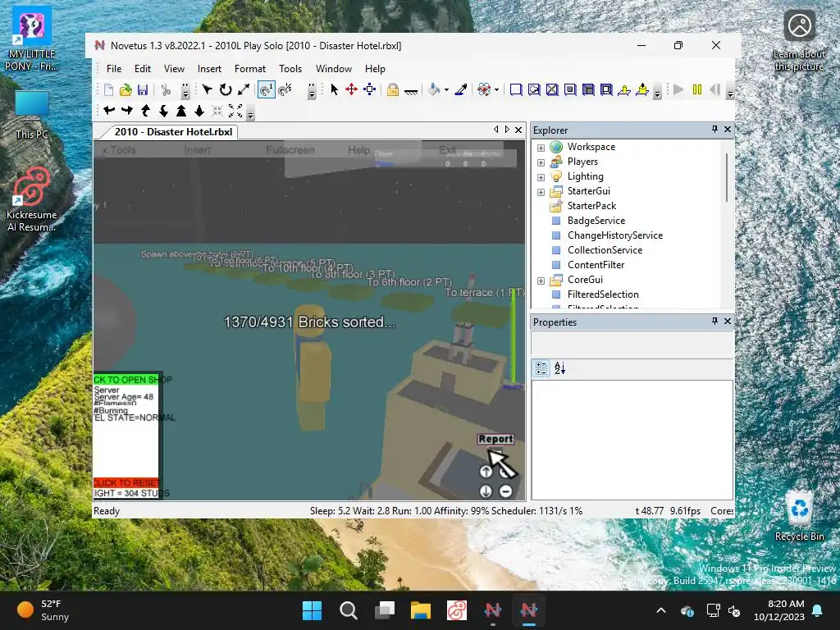Viewport: 840px width, 630px height.
Task: Pick a color with the dropper tool
Action: click(x=461, y=89)
